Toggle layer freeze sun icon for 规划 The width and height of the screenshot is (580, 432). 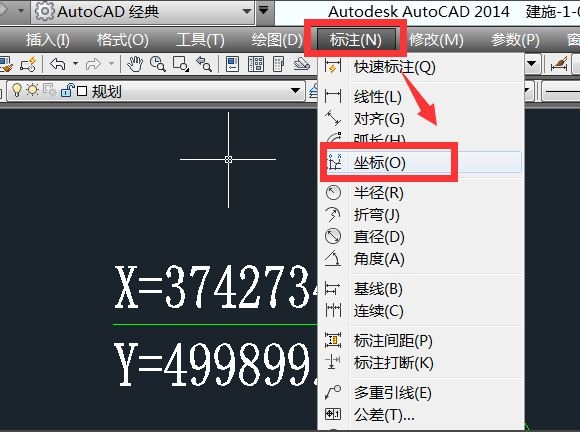[x=33, y=90]
